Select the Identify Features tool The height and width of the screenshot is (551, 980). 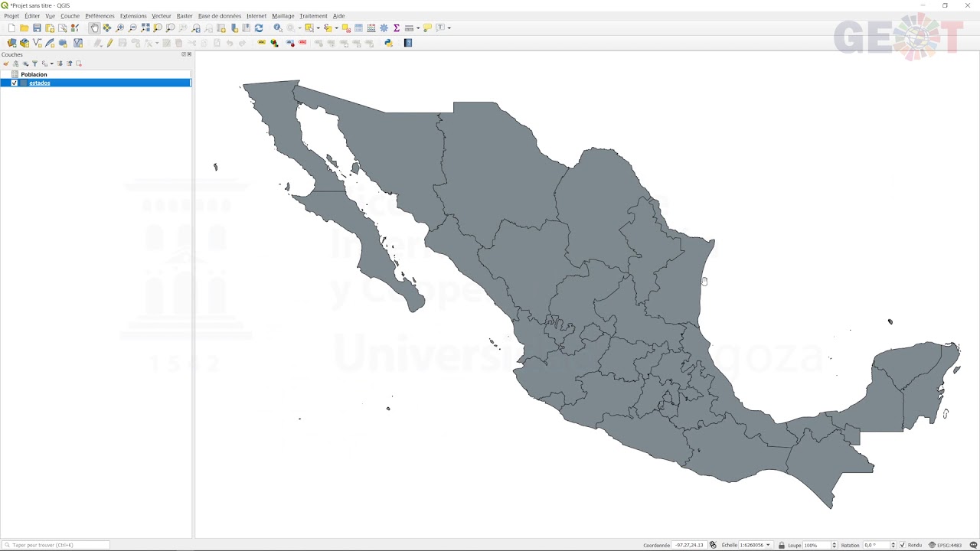click(x=278, y=28)
